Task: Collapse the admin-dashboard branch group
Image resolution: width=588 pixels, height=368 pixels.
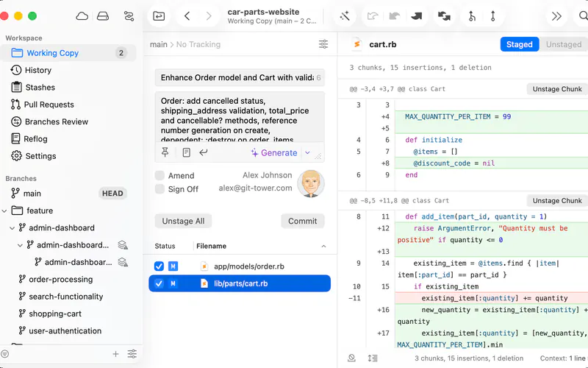Action: pos(12,228)
